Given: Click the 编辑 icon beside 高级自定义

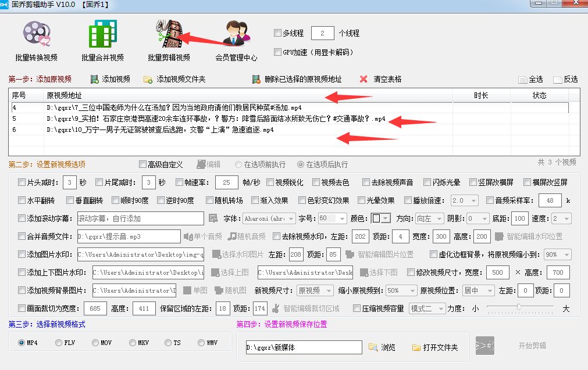Looking at the screenshot, I should (x=201, y=164).
